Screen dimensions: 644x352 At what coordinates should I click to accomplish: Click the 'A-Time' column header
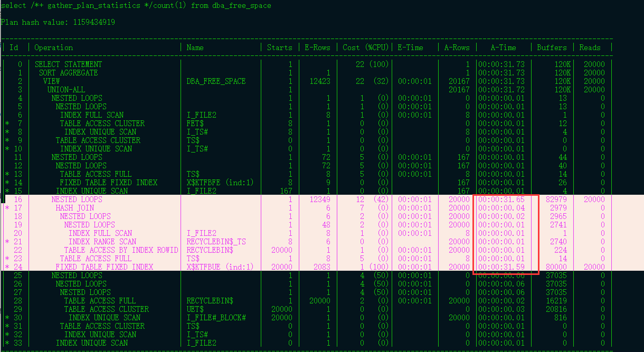(504, 47)
